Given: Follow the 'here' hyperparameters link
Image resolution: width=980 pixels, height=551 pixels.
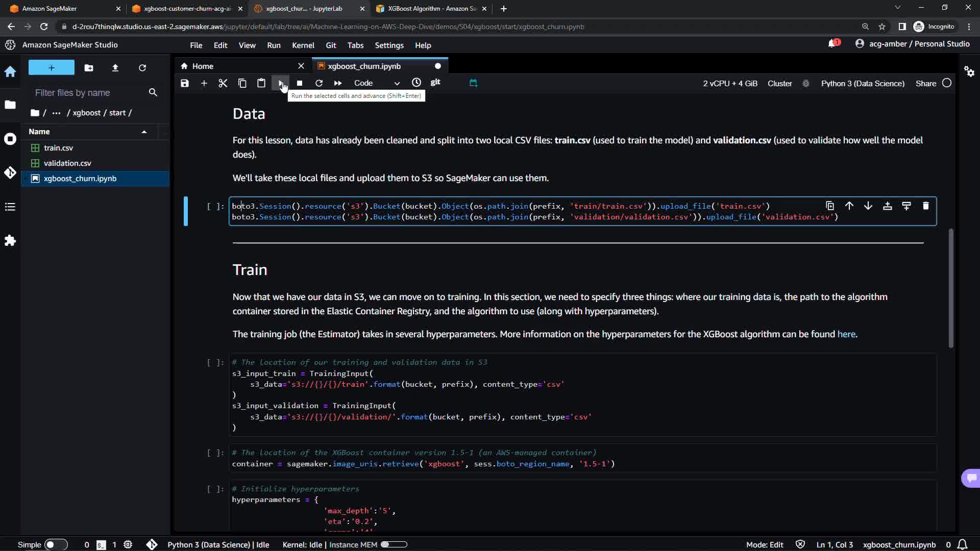Looking at the screenshot, I should (846, 334).
